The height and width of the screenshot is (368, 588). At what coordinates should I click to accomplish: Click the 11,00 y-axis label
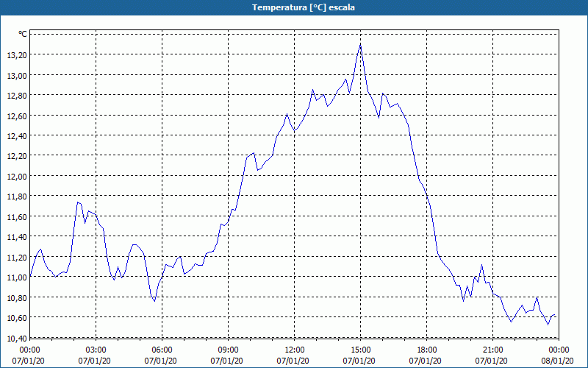point(17,277)
